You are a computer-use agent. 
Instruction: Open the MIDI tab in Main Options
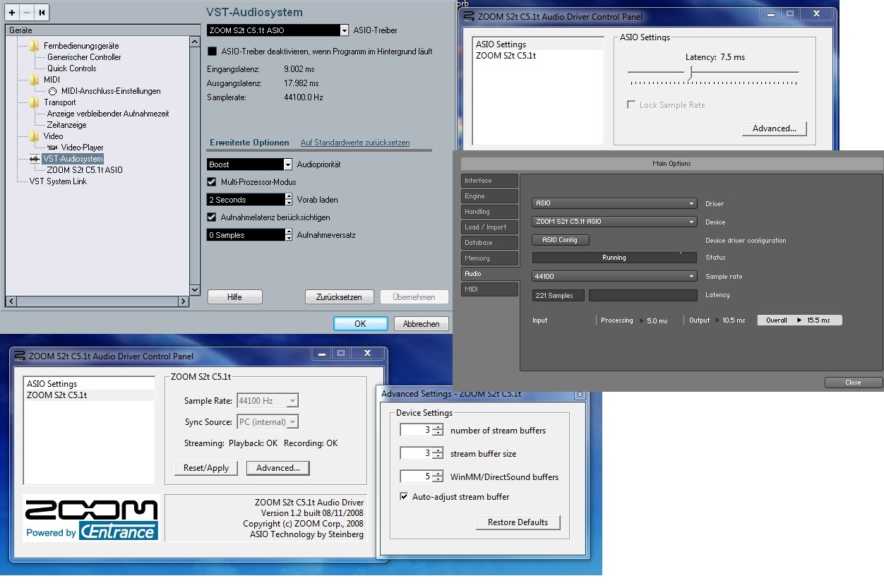pyautogui.click(x=489, y=289)
